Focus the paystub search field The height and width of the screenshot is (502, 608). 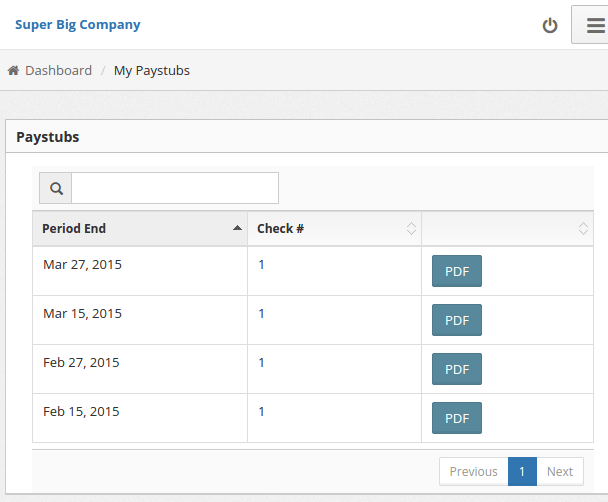pyautogui.click(x=175, y=188)
